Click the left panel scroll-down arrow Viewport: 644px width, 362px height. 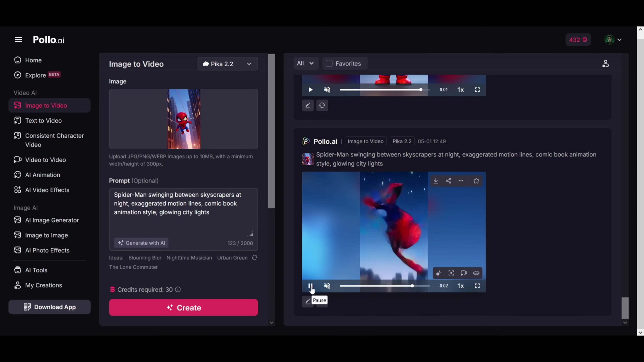[x=271, y=322]
